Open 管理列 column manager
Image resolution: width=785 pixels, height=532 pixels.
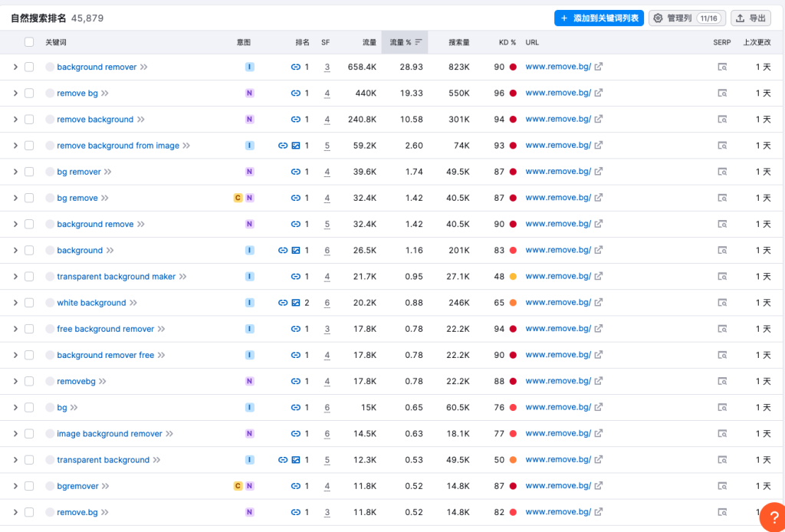coord(687,18)
